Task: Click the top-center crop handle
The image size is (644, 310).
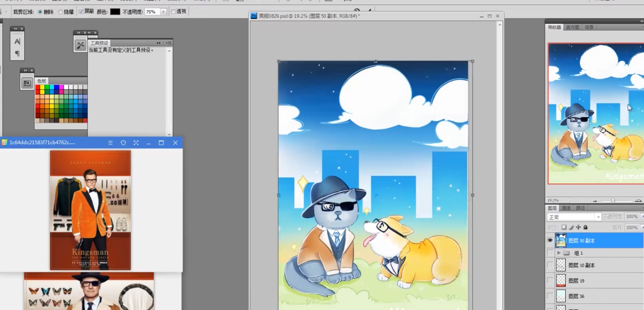Action: (x=376, y=61)
